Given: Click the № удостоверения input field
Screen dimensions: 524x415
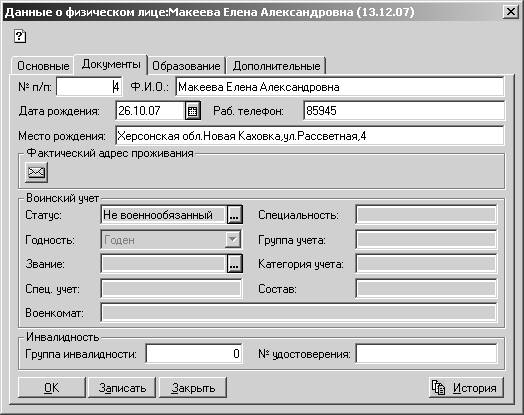Looking at the screenshot, I should click(426, 354).
